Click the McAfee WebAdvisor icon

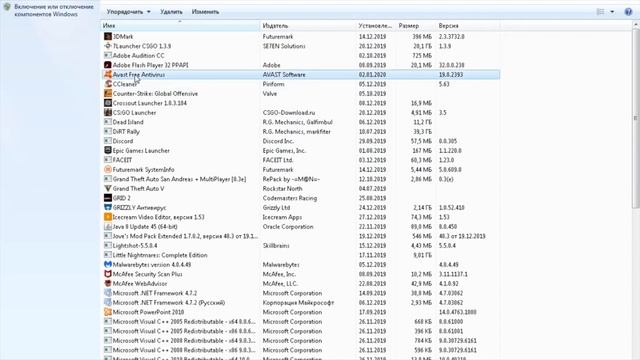tap(108, 283)
